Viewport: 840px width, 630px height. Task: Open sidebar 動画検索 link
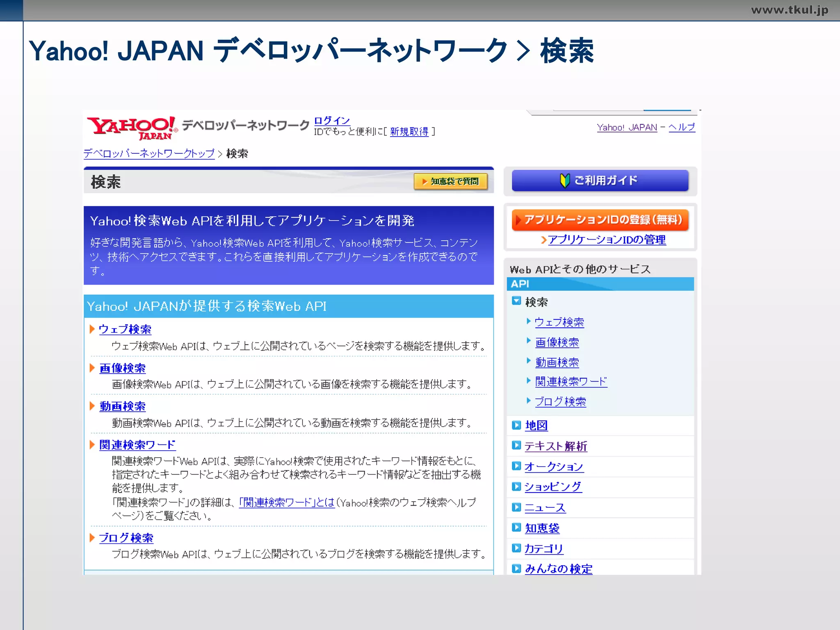[557, 363]
